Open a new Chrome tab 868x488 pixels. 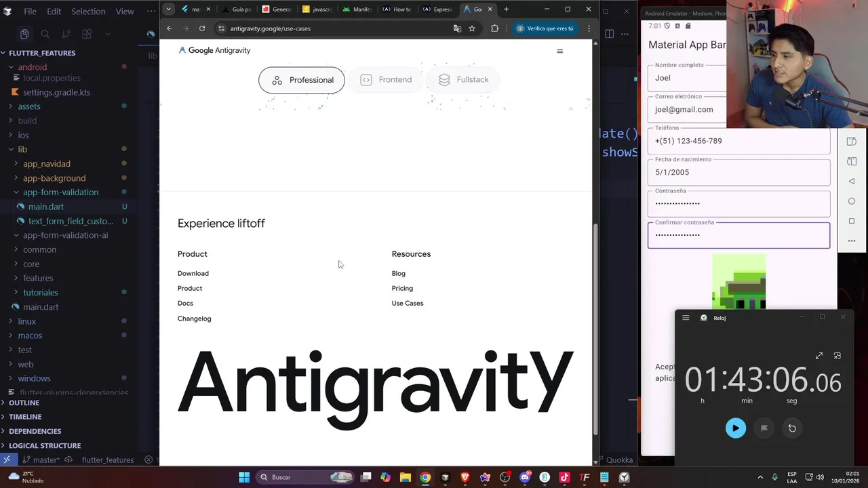506,9
